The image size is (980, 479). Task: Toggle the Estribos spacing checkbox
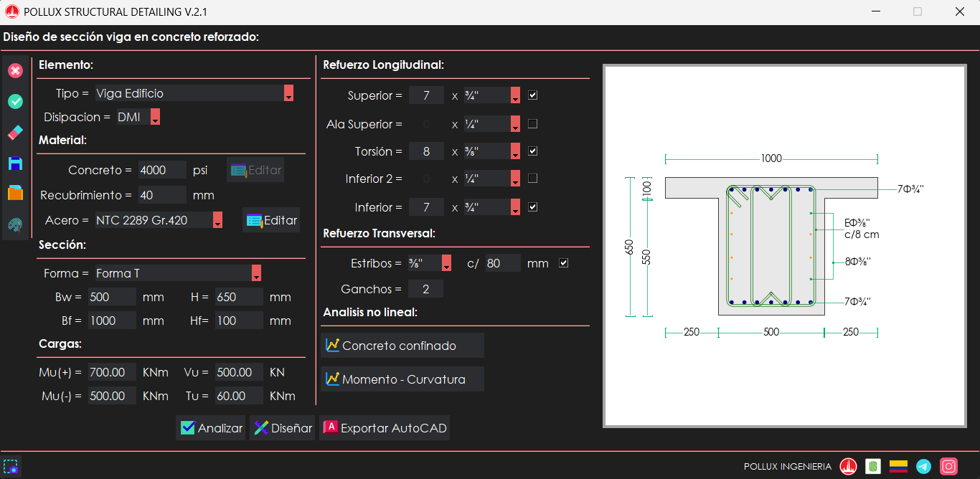coord(563,263)
